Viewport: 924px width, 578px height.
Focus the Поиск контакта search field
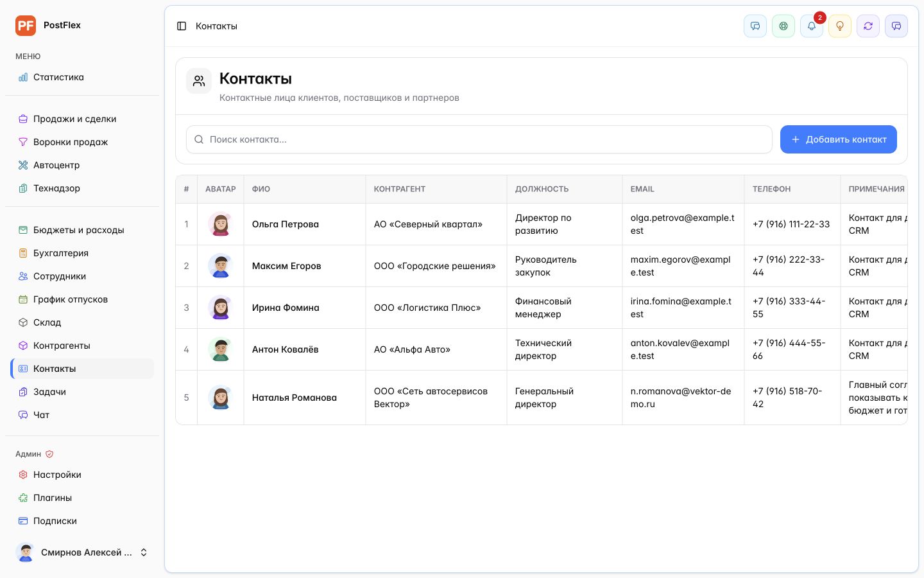tap(479, 139)
